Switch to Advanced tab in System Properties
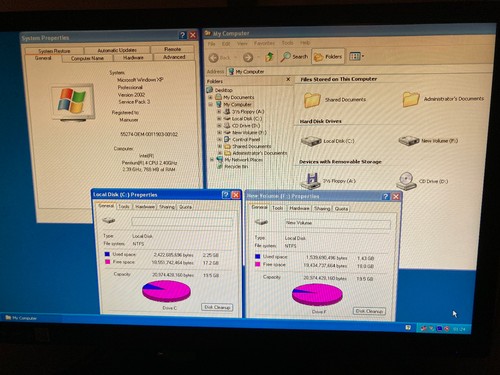The image size is (500, 375). pos(174,57)
